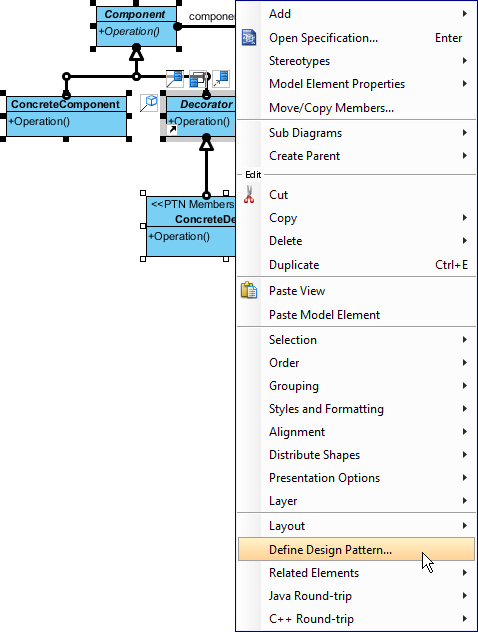Click the first resource icon above Decorator
The width and height of the screenshot is (478, 632).
click(175, 79)
